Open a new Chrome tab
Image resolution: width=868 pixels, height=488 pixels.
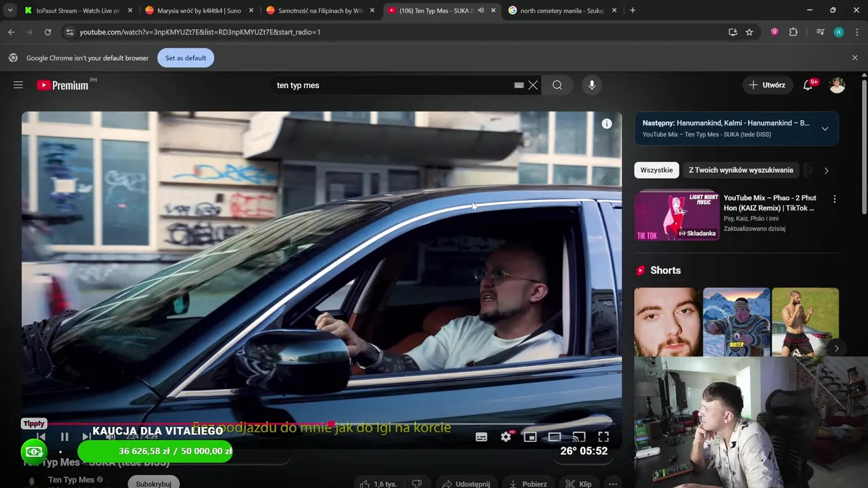pyautogui.click(x=633, y=11)
